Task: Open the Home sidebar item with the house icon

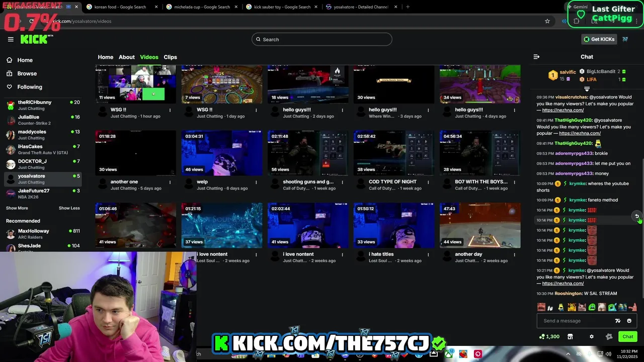Action: point(20,60)
